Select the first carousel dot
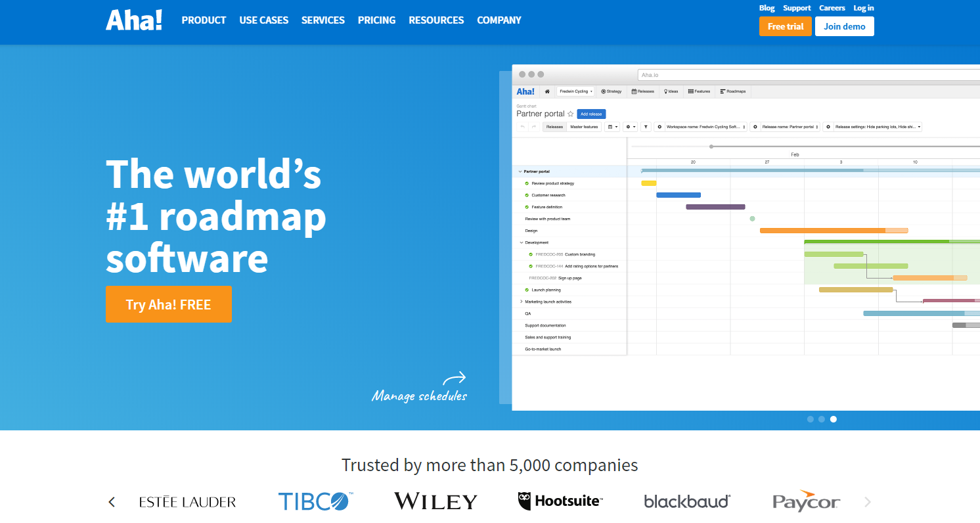Screen dimensions: 980x523 [811, 419]
